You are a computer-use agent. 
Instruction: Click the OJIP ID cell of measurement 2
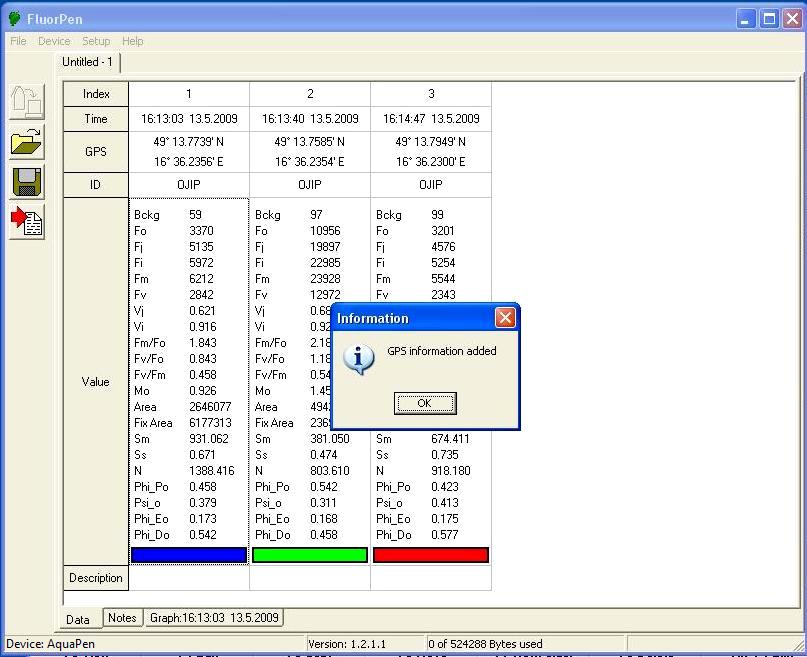310,185
